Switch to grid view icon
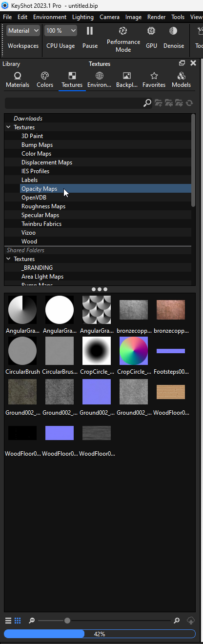The image size is (203, 644). point(18,621)
